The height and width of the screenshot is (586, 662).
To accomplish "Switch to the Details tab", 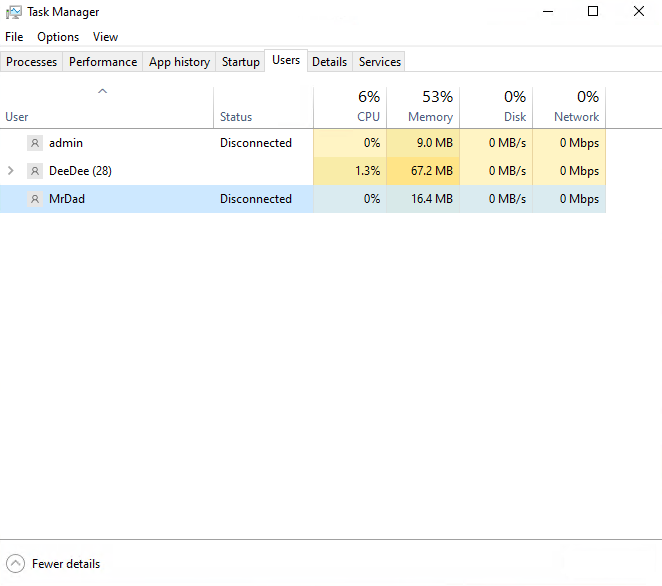I will tap(330, 62).
